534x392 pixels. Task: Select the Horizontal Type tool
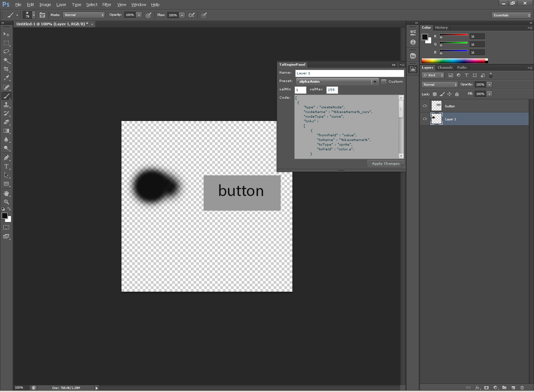click(x=6, y=166)
